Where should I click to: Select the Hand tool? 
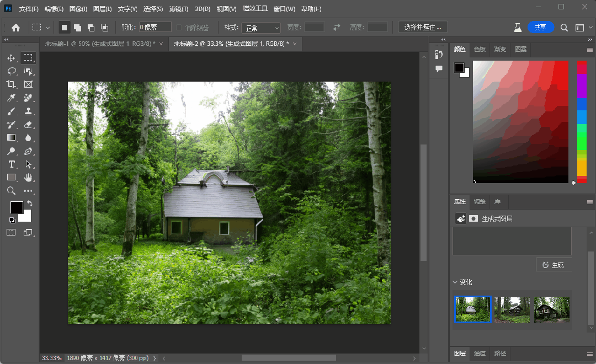tap(28, 178)
